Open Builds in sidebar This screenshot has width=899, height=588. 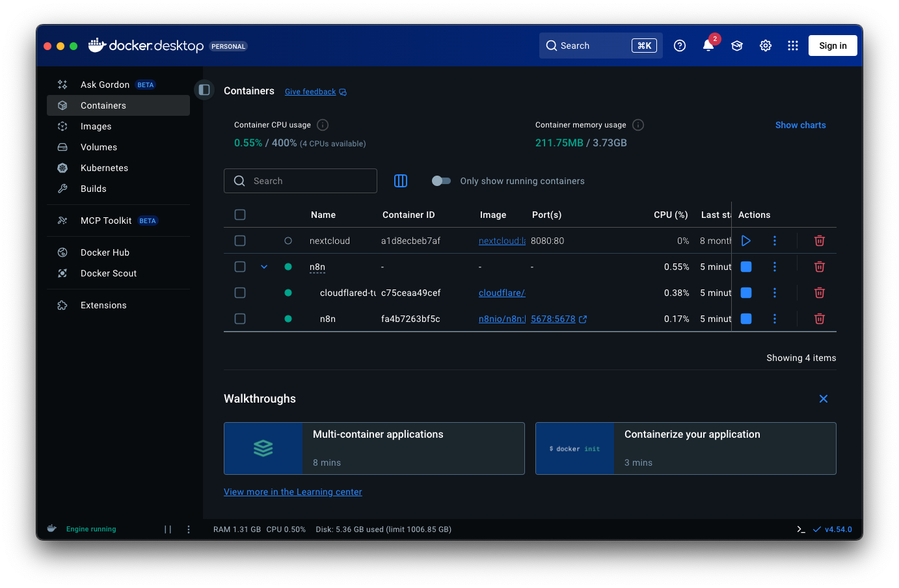[x=118, y=189]
